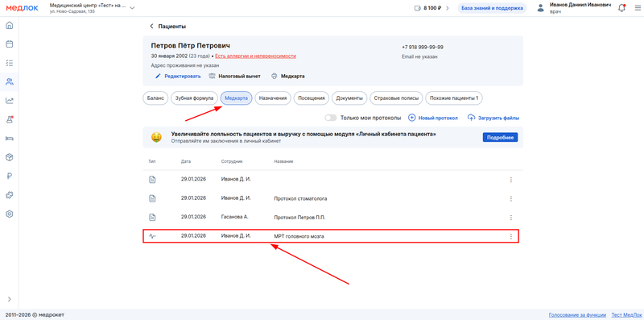Click Есть аллергии и непереносимости link
Screen dimensions: 644x320
(255, 56)
